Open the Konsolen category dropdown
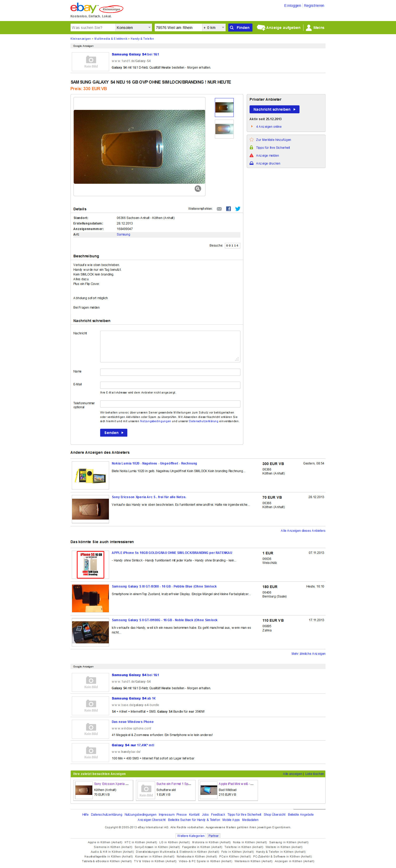The image size is (396, 868). coord(134,28)
